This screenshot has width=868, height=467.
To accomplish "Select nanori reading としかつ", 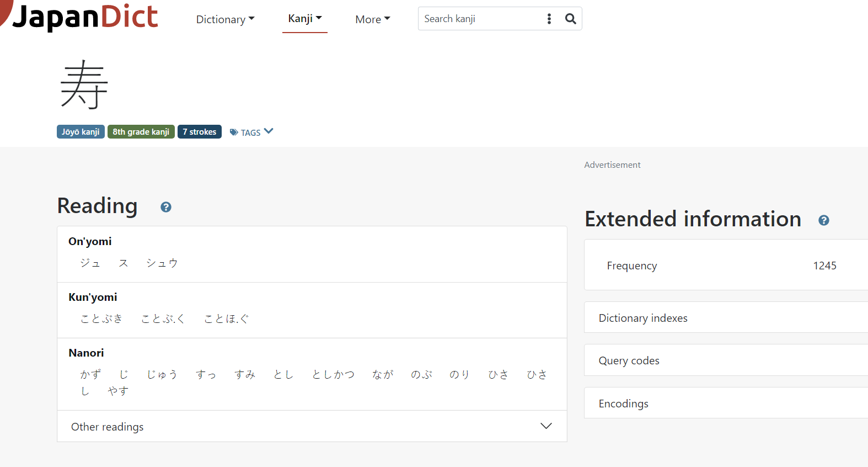I will click(333, 375).
